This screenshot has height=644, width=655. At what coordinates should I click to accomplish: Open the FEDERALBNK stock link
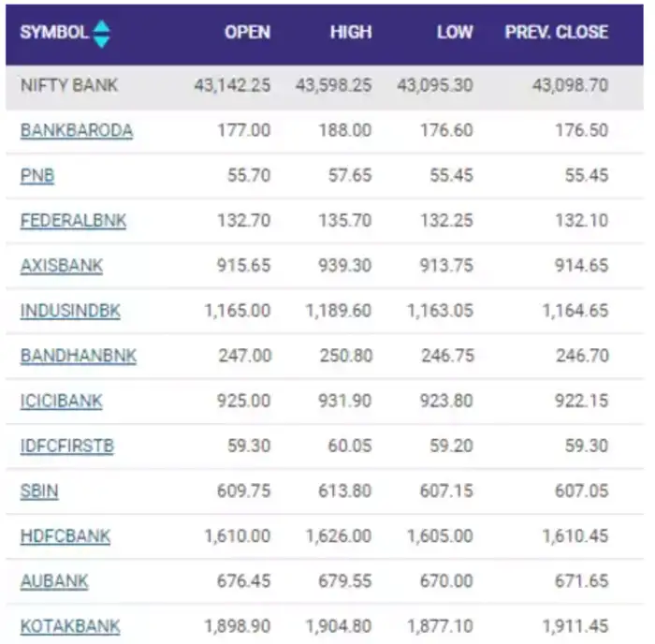point(73,221)
